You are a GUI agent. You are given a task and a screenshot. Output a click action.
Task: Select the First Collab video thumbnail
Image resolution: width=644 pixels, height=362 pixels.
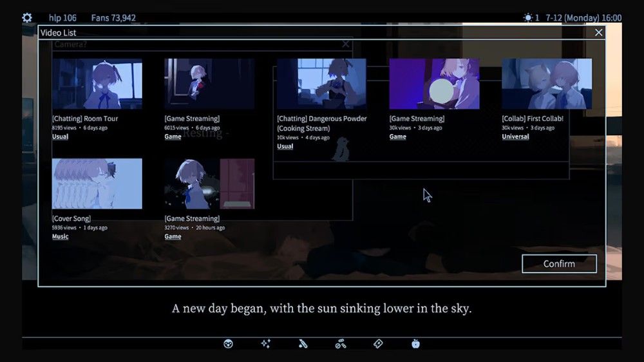[547, 84]
